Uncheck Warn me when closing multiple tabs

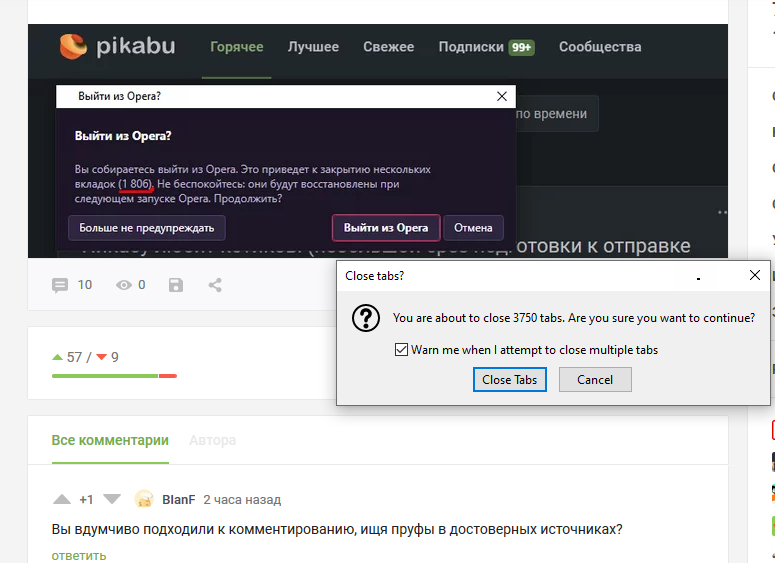[x=401, y=350]
